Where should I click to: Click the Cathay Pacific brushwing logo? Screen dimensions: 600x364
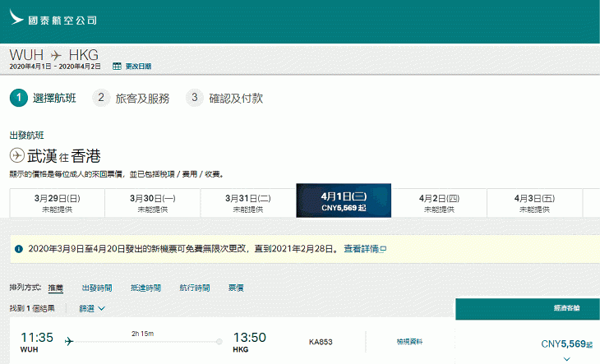(x=16, y=17)
